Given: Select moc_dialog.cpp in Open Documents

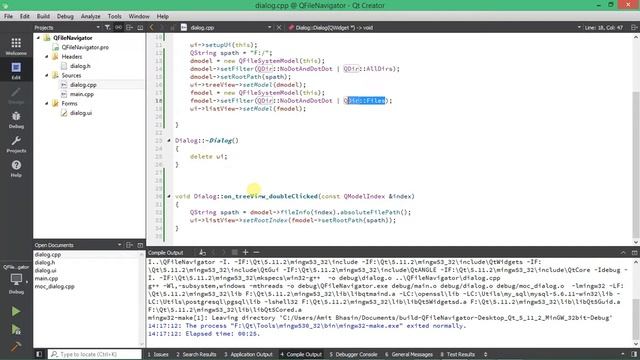Looking at the screenshot, I should point(54,286).
